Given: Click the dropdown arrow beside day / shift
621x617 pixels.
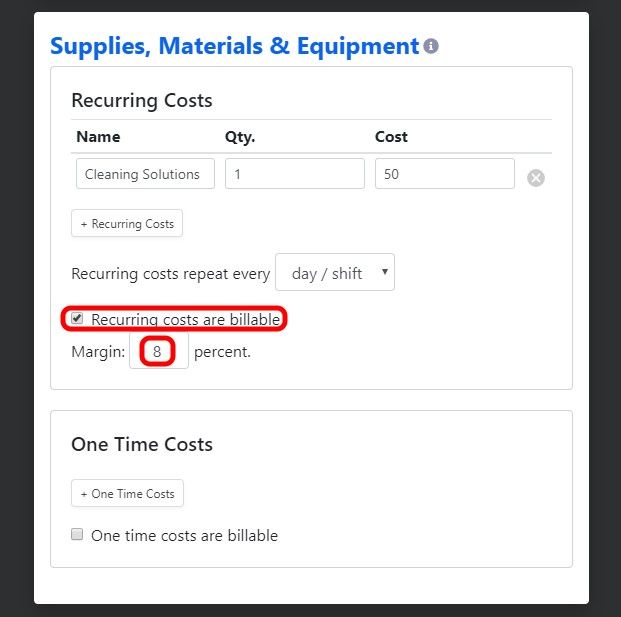Looking at the screenshot, I should 385,271.
